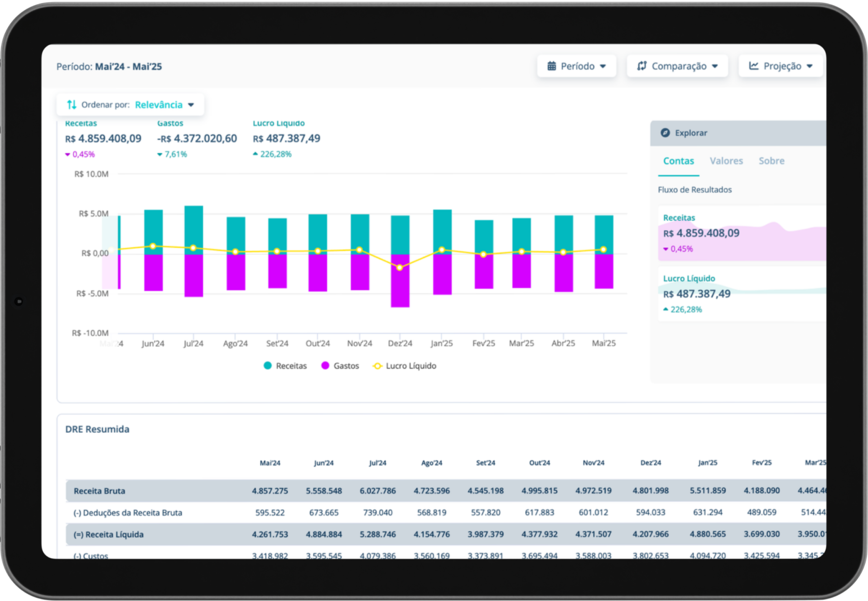Open the Projeção options
This screenshot has width=868, height=601.
tap(781, 65)
